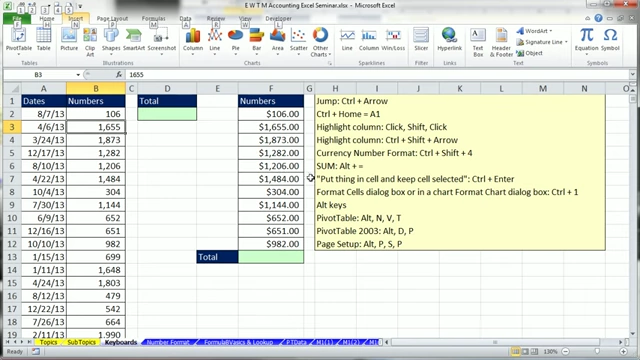Click the Table icon in Tables group
640x360 pixels.
click(44, 40)
